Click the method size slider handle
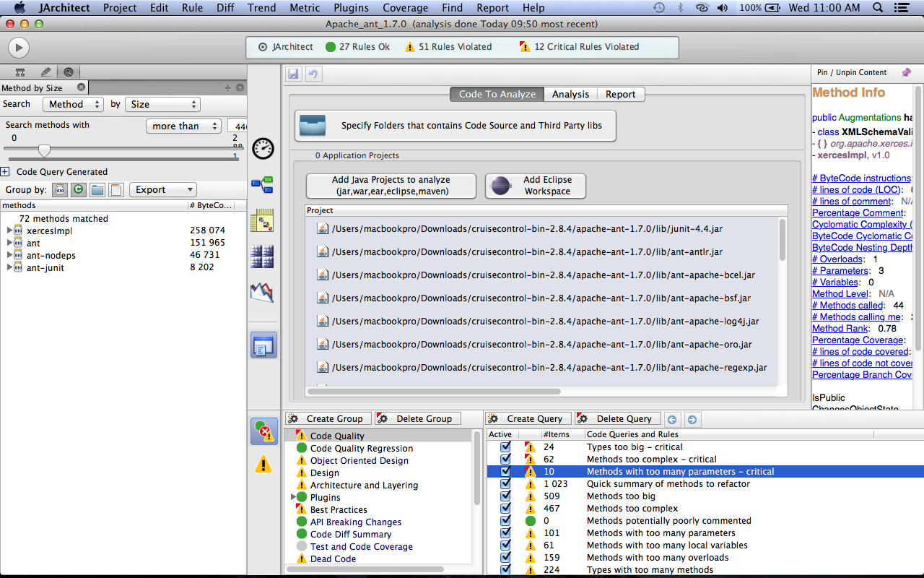The width and height of the screenshot is (924, 578). 44,150
